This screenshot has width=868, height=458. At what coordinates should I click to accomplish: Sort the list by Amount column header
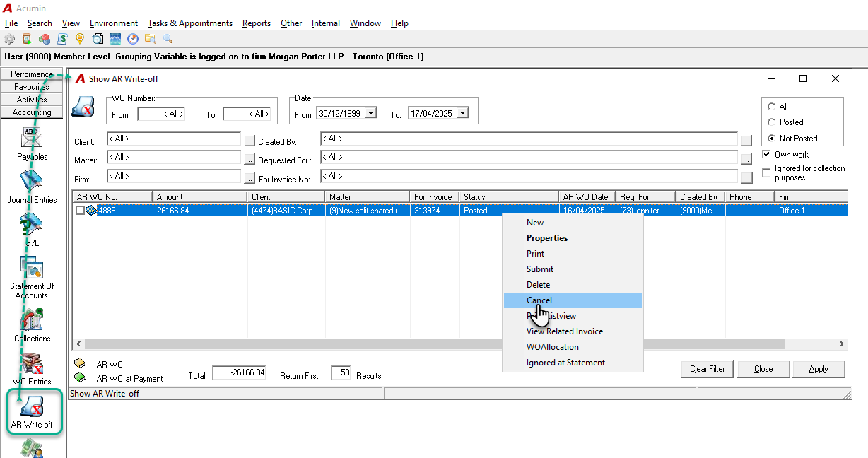coord(200,197)
